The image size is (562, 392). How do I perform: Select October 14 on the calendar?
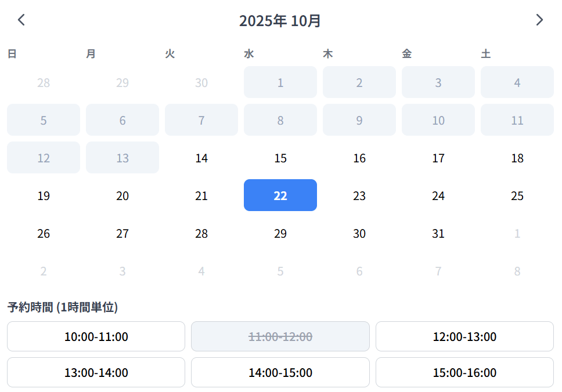click(x=201, y=158)
